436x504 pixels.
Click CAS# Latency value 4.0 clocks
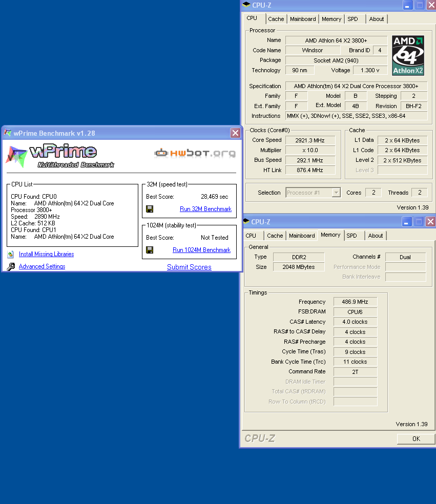tap(355, 322)
